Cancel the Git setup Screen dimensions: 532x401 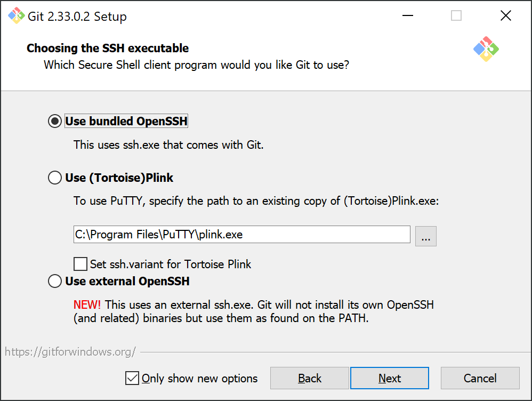480,378
